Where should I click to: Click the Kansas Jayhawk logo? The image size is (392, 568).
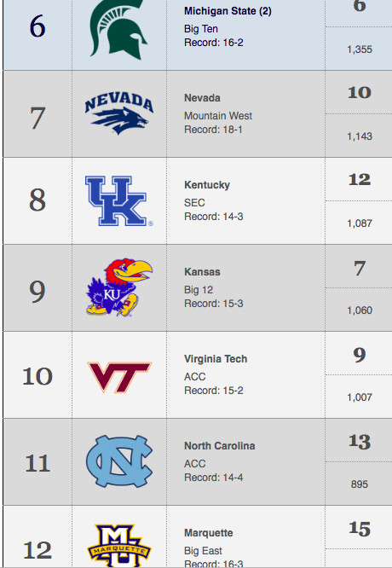119,287
